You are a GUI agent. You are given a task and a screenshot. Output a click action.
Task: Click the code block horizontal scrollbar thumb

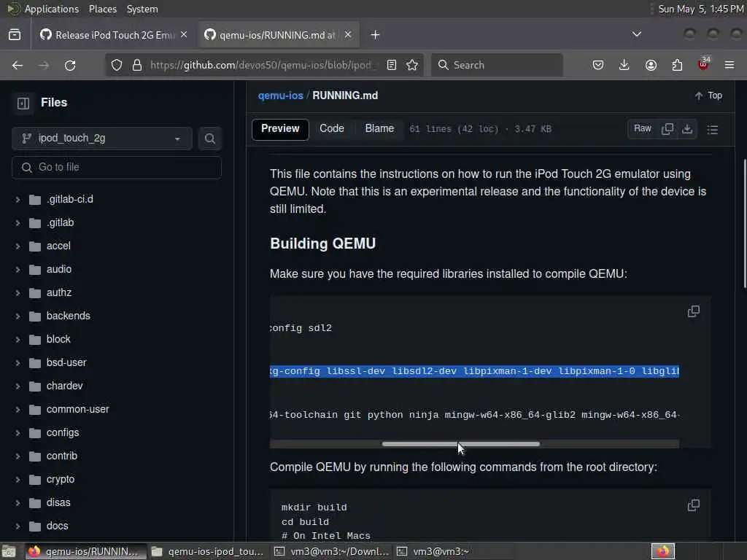461,444
